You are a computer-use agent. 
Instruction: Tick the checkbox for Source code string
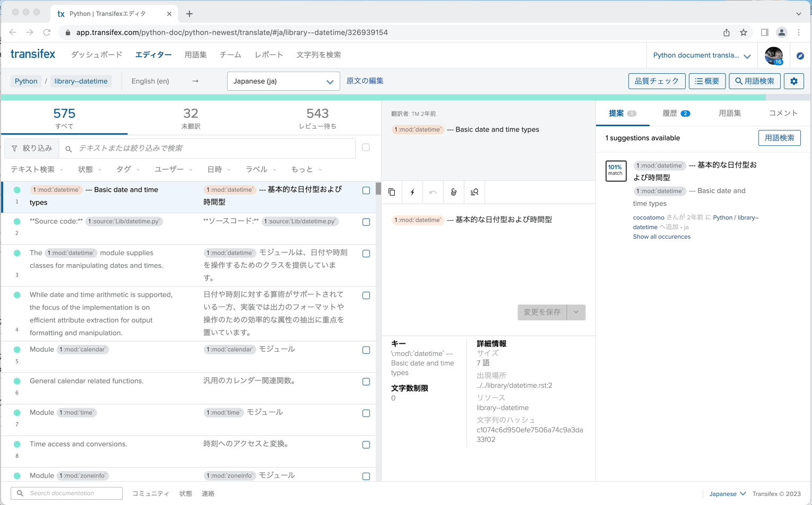[x=366, y=222]
